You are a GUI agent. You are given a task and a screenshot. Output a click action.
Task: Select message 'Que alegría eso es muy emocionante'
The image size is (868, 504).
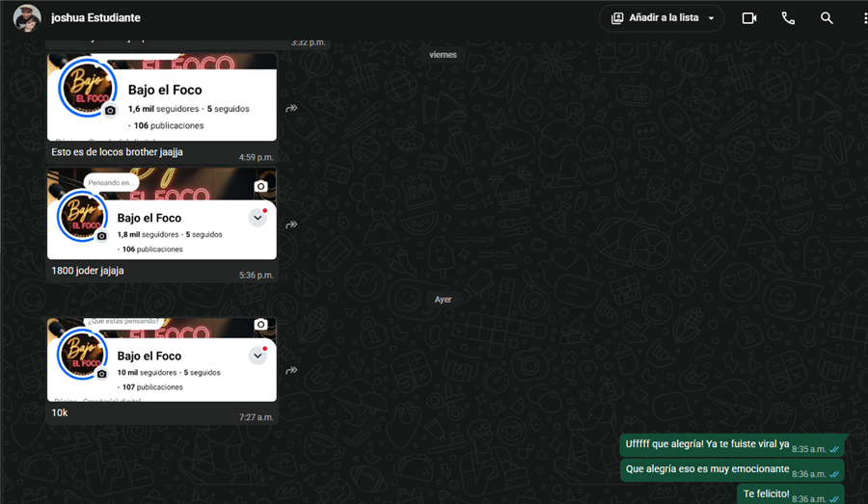pos(707,468)
